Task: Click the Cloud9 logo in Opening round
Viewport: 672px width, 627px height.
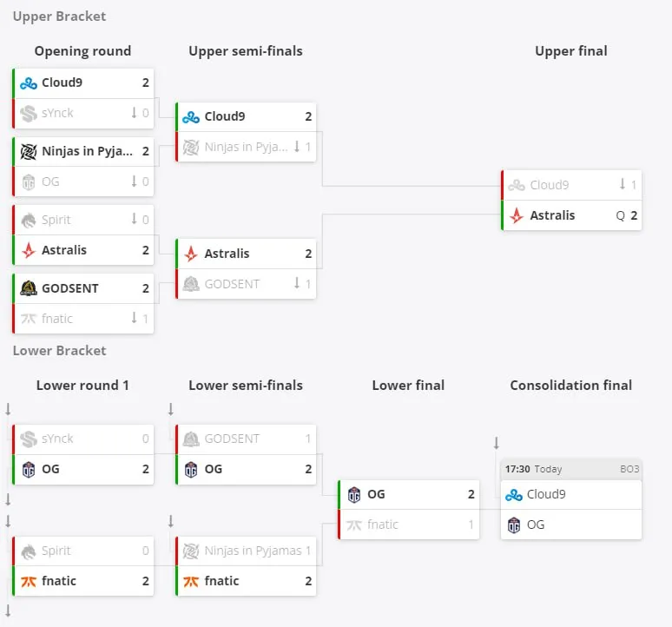Action: 29,82
